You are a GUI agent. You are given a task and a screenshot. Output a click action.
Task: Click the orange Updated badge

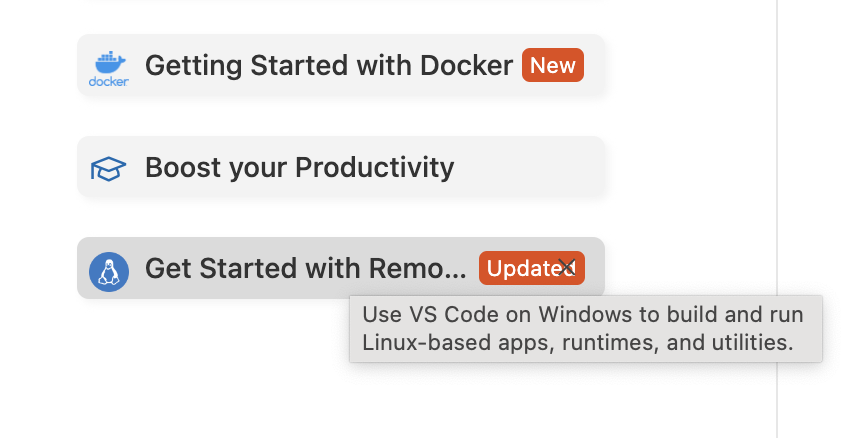pyautogui.click(x=531, y=268)
